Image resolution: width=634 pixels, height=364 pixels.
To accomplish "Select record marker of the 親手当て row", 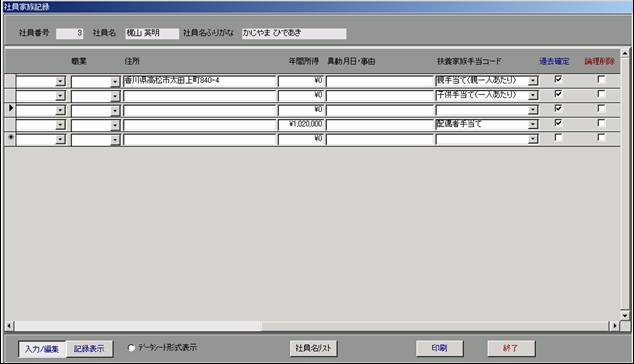I will 10,81.
